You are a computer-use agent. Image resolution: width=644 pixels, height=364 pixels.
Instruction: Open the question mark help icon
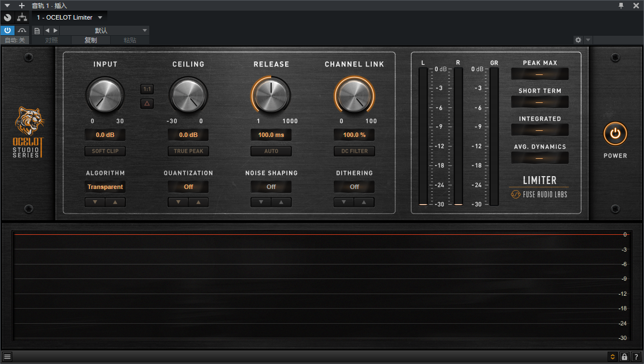pos(636,357)
